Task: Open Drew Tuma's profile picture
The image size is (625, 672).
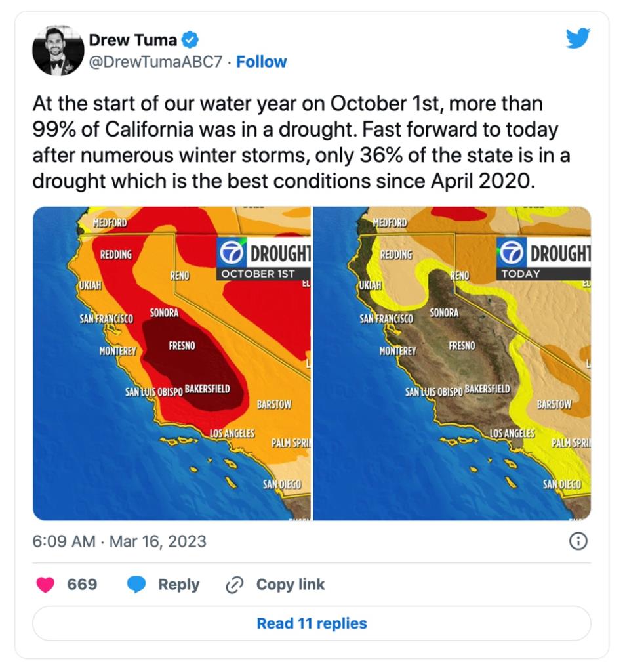Action: pos(58,51)
